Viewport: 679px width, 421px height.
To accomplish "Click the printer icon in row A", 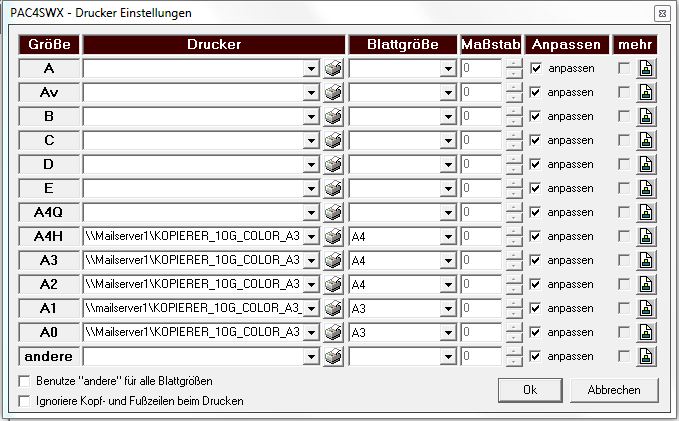I will 333,68.
